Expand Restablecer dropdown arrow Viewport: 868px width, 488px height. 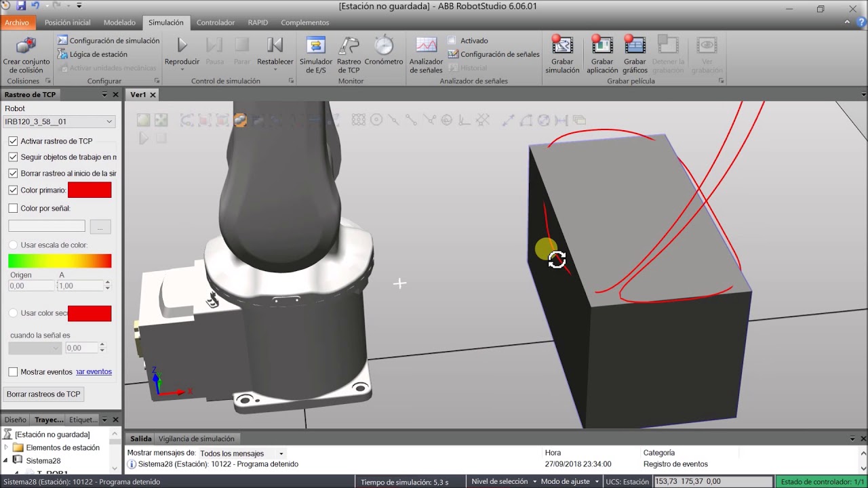275,68
